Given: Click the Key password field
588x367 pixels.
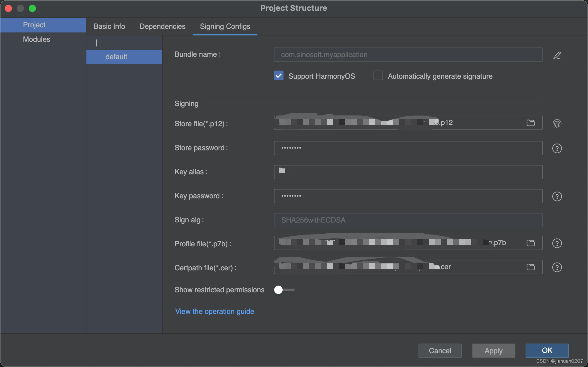Looking at the screenshot, I should click(408, 196).
